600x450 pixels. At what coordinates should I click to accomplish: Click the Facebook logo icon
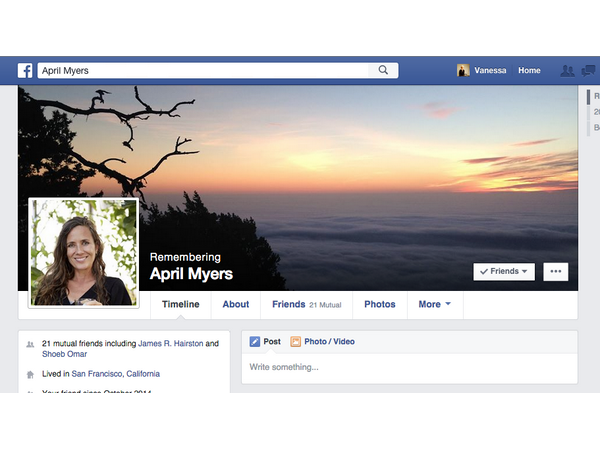pyautogui.click(x=25, y=70)
